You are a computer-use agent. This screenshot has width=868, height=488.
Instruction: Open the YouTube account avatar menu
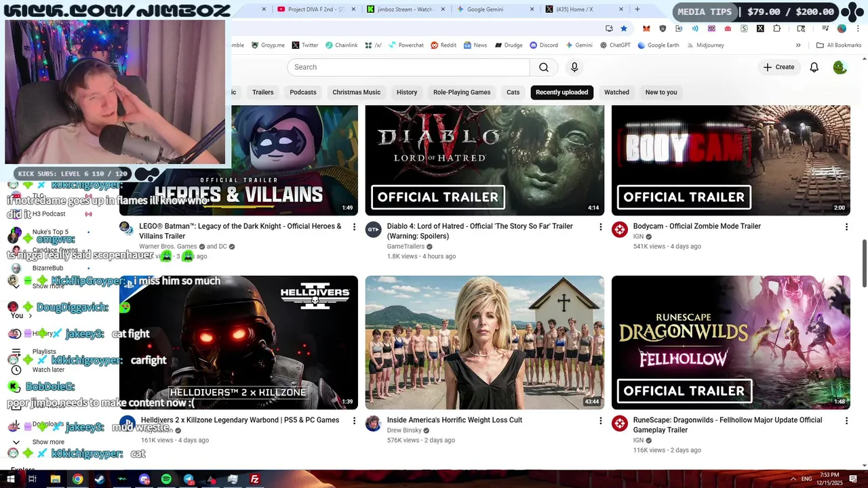(840, 67)
